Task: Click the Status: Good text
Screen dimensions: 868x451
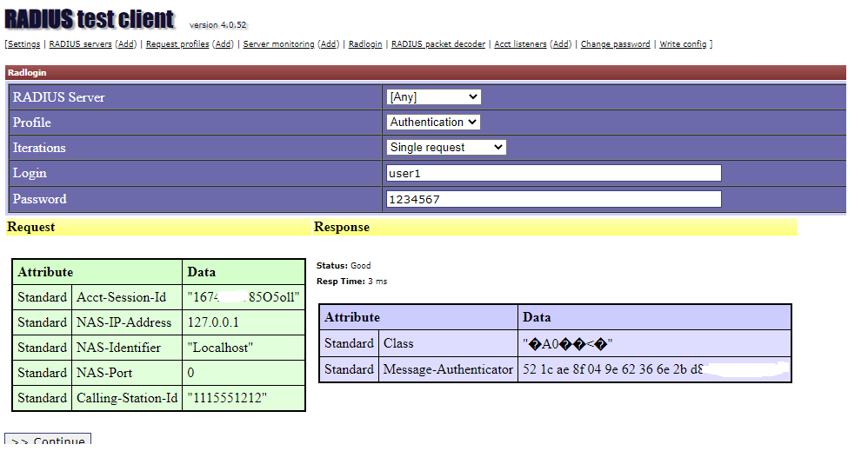Action: coord(344,266)
